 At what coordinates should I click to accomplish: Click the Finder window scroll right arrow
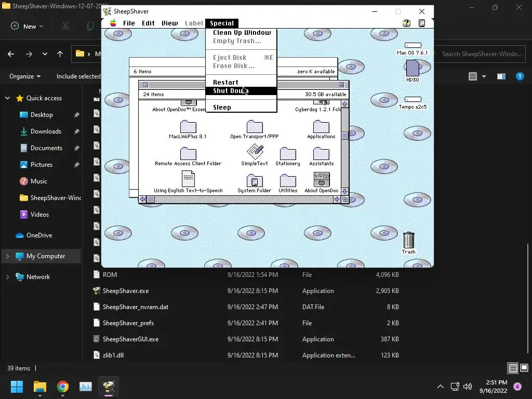click(x=337, y=199)
